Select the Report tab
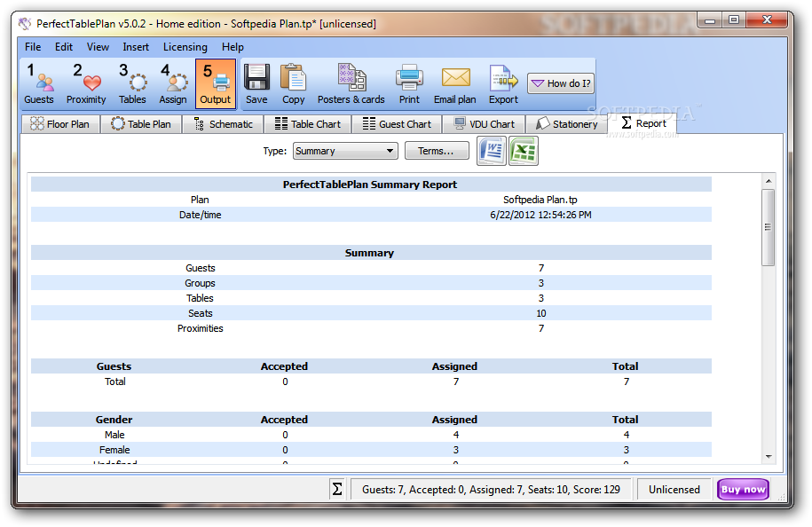The image size is (812, 527). click(643, 123)
